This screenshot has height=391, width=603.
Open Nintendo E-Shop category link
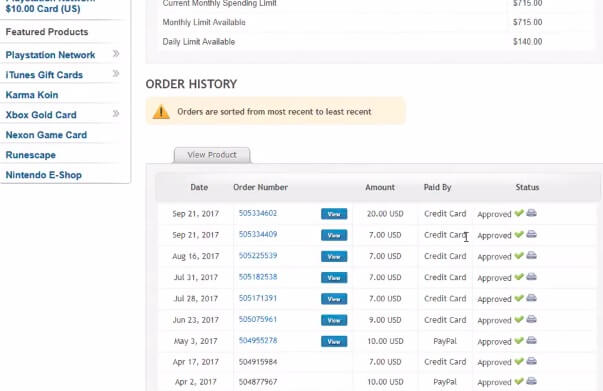tap(43, 175)
